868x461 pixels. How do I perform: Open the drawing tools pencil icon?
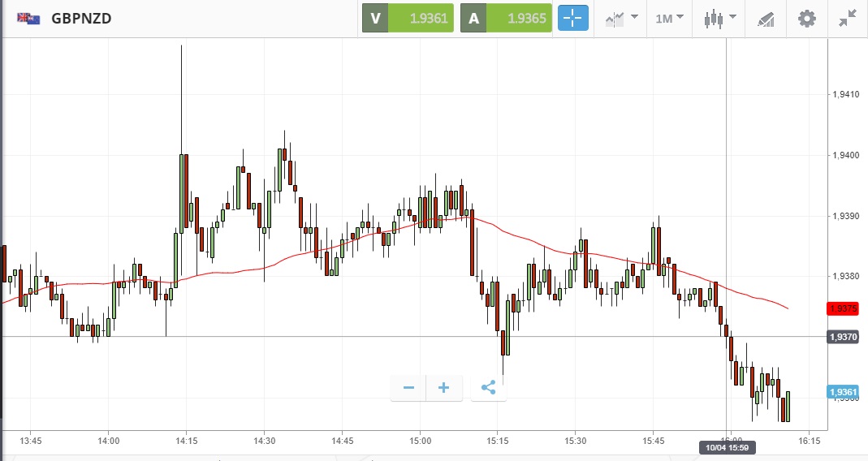pos(766,18)
